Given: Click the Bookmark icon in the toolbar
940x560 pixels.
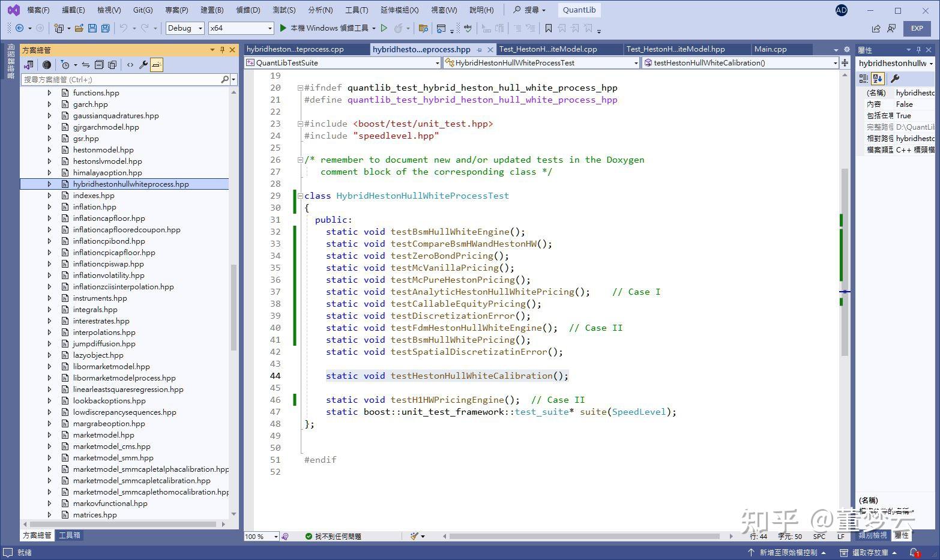Looking at the screenshot, I should click(x=548, y=28).
